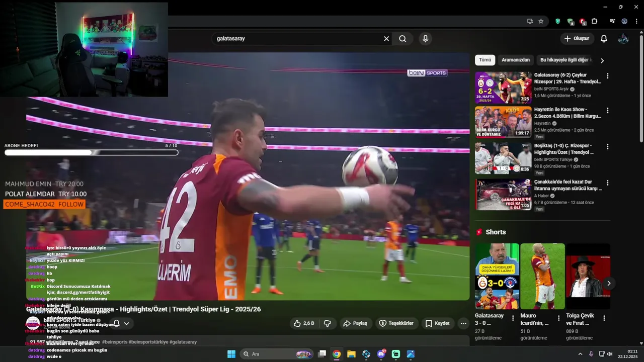Open the Tolga Çevik ve Fırat Short thumbnail

[x=588, y=276]
